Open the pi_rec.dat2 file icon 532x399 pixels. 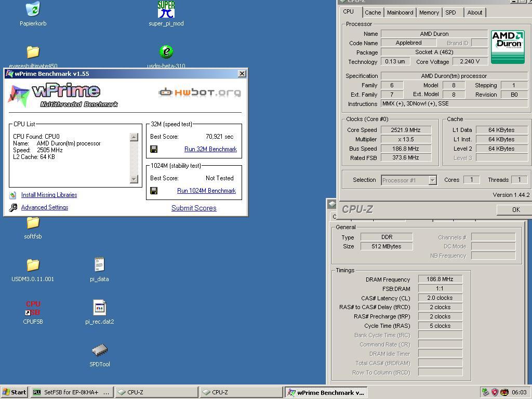pos(99,308)
